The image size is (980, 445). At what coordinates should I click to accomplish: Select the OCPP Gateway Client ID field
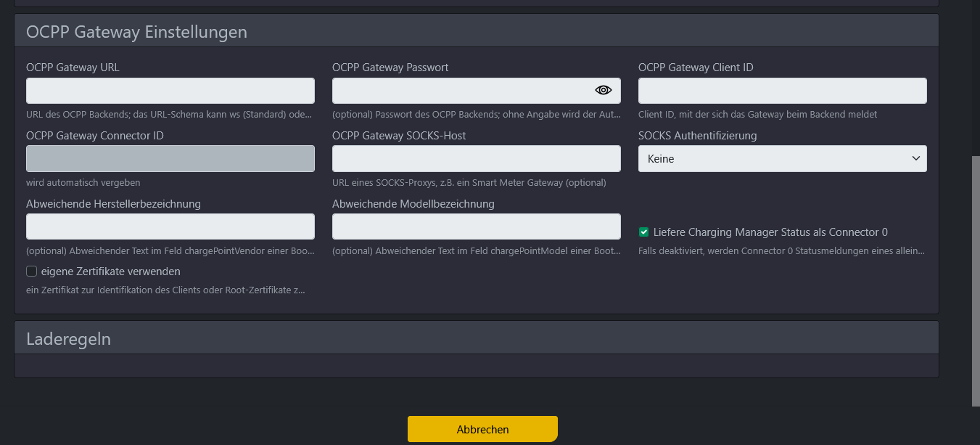tap(782, 91)
